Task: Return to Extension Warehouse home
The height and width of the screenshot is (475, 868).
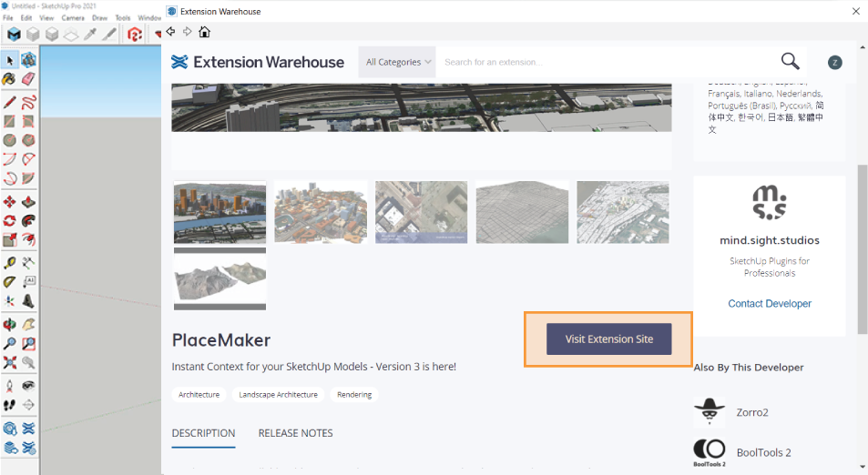Action: click(204, 32)
